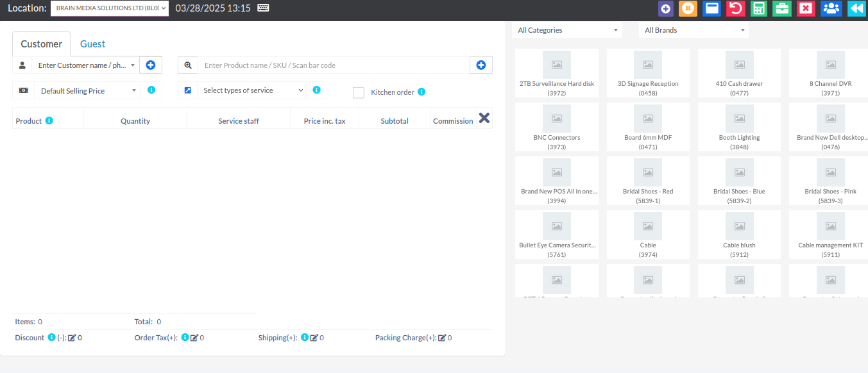
Task: Edit the Discount amount via pencil icon
Action: pyautogui.click(x=72, y=338)
